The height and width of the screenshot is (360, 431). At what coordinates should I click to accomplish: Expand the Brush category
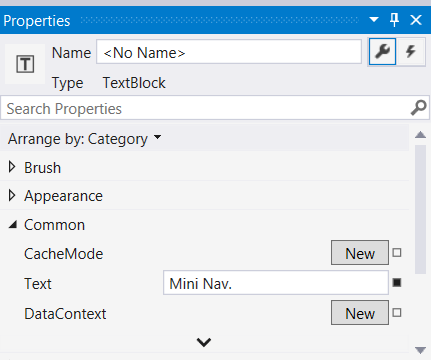(x=12, y=167)
